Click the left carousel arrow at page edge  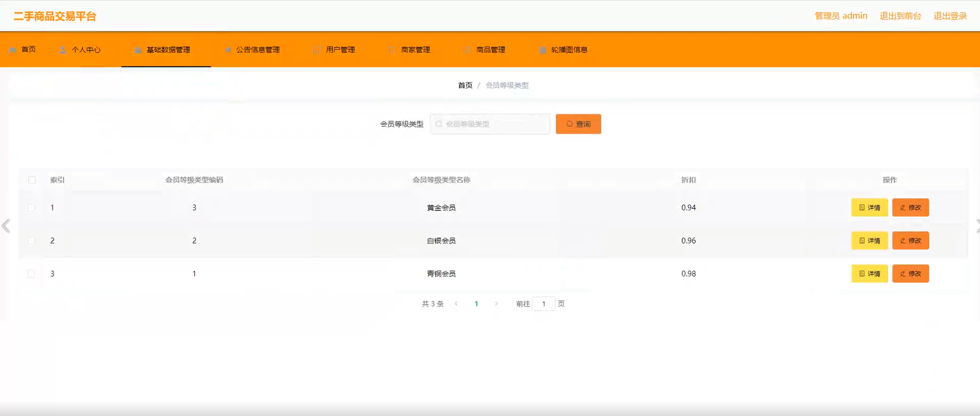[6, 226]
